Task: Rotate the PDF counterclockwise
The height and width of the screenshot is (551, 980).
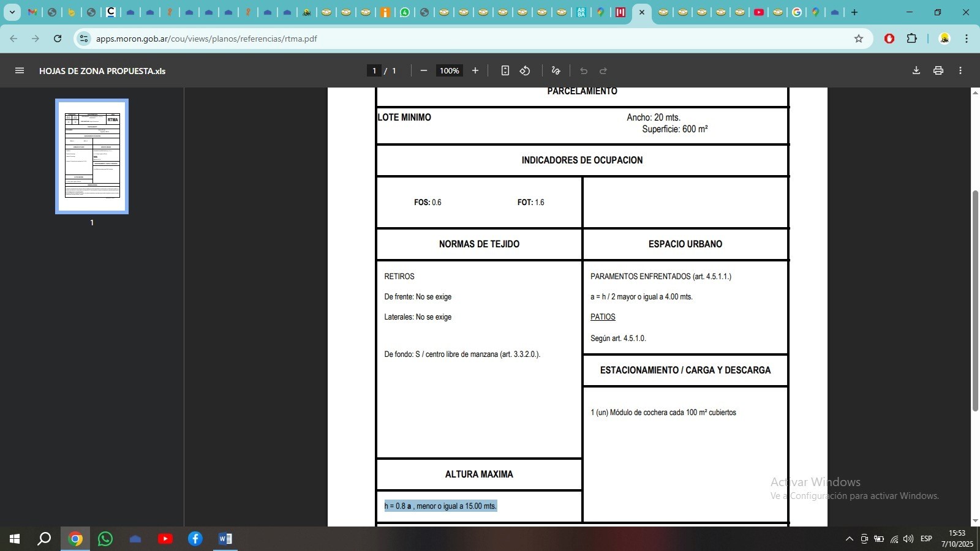Action: click(525, 70)
